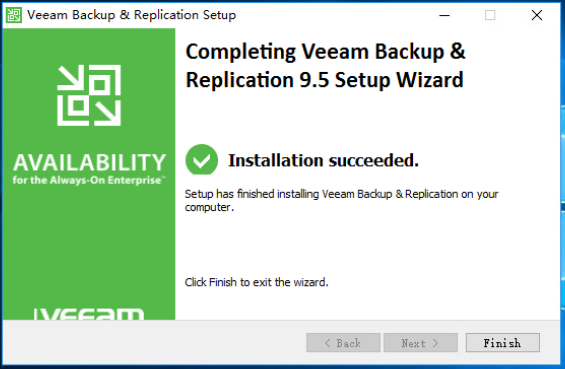Screen dimensions: 565x369
Task: Click the Veeam icon in the title bar
Action: point(14,15)
